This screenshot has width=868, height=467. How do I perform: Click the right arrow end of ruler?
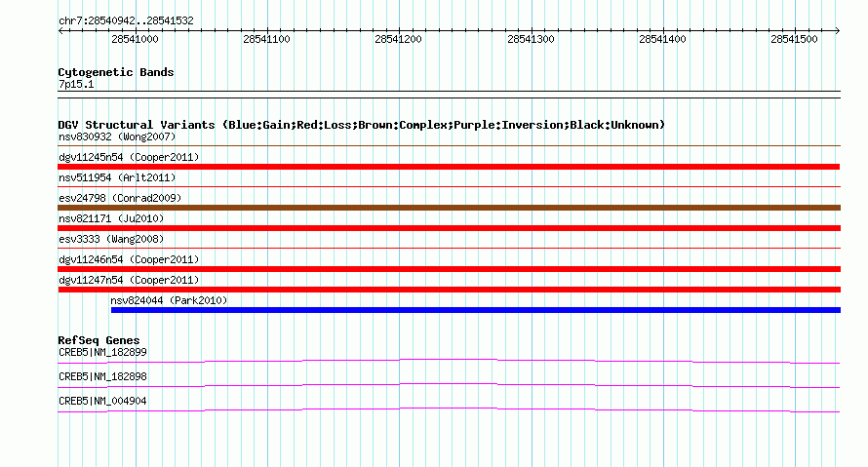point(837,31)
